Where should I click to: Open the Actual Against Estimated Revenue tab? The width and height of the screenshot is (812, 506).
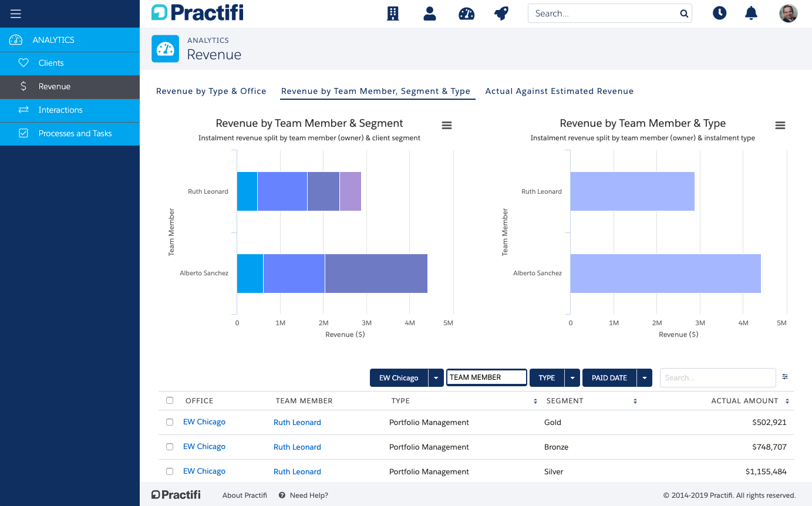559,91
